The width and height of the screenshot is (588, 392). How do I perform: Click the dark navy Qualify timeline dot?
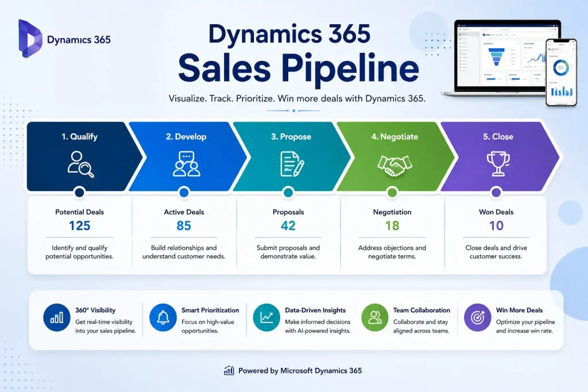(x=79, y=193)
